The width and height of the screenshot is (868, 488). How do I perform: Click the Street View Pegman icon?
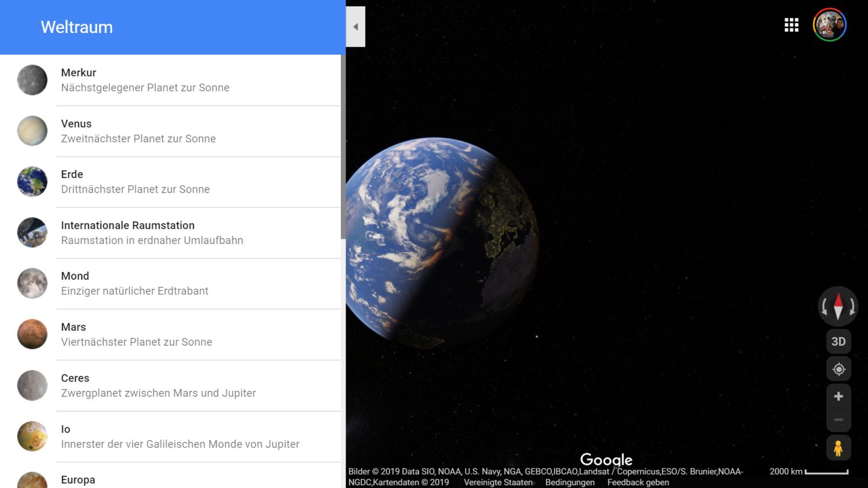[x=838, y=448]
